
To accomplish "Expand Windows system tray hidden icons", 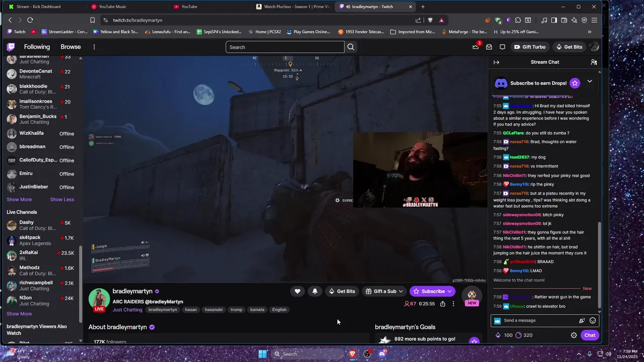I will (x=579, y=354).
